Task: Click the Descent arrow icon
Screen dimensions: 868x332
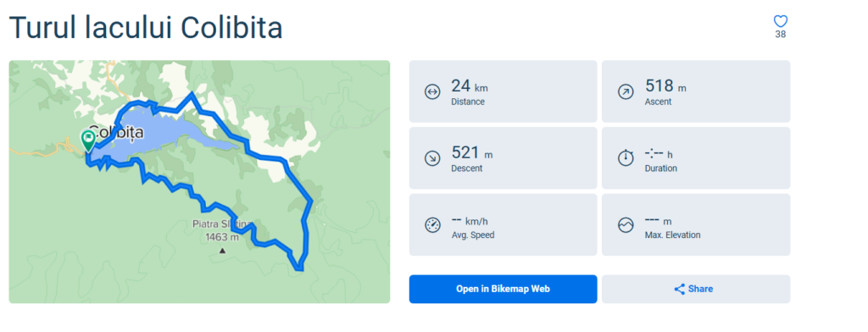Action: click(x=431, y=158)
